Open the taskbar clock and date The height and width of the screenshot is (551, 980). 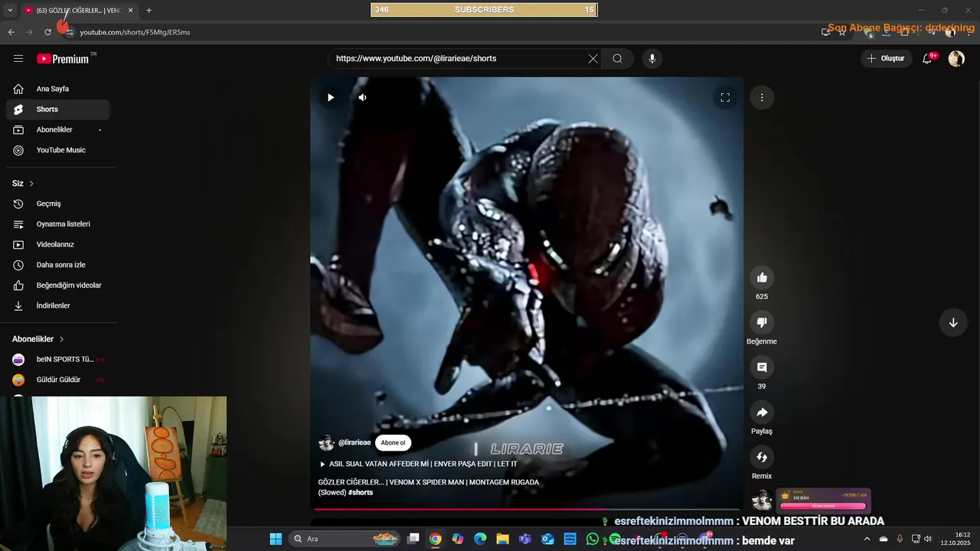[x=955, y=539]
